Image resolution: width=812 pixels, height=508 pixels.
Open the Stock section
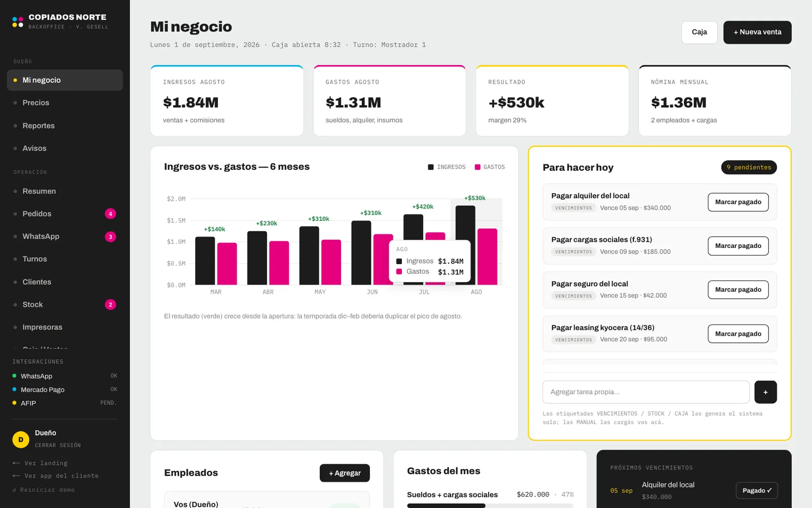pos(65,304)
